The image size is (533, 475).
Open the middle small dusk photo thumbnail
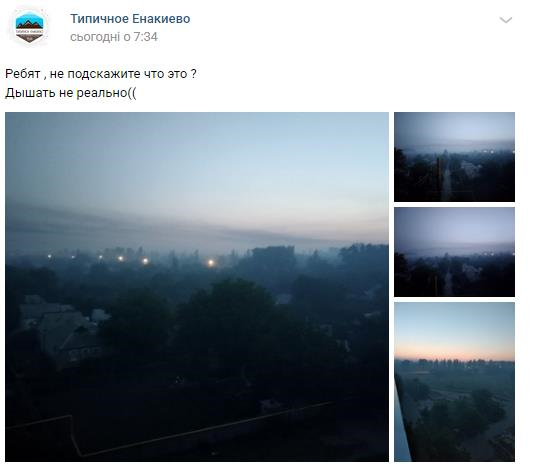[x=454, y=252]
